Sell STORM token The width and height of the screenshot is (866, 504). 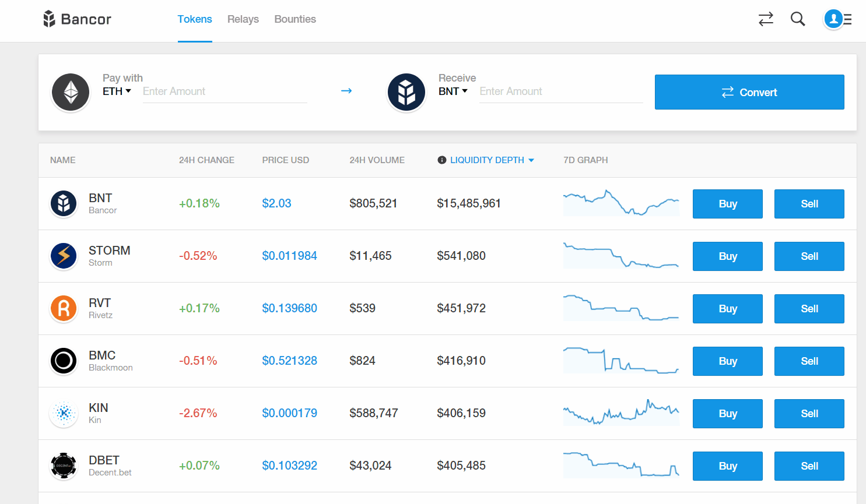[x=809, y=256]
